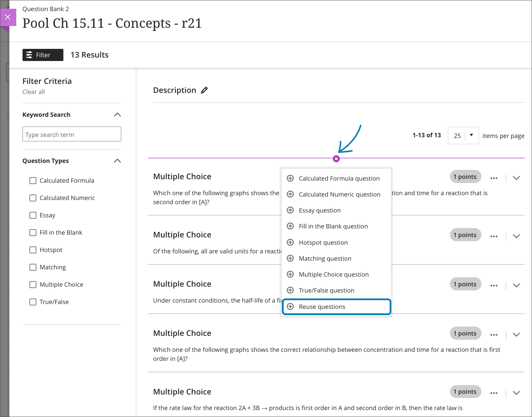The height and width of the screenshot is (417, 532).
Task: Open three-dot menu for first Multiple Choice question
Action: [494, 178]
